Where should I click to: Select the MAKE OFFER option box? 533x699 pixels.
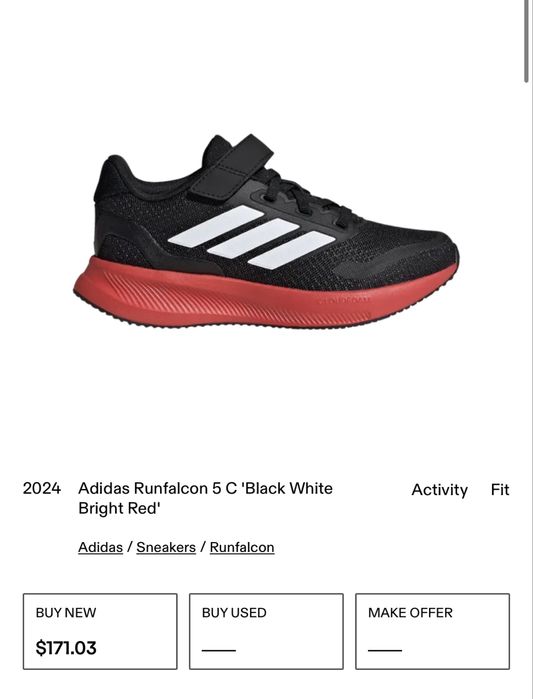point(432,631)
